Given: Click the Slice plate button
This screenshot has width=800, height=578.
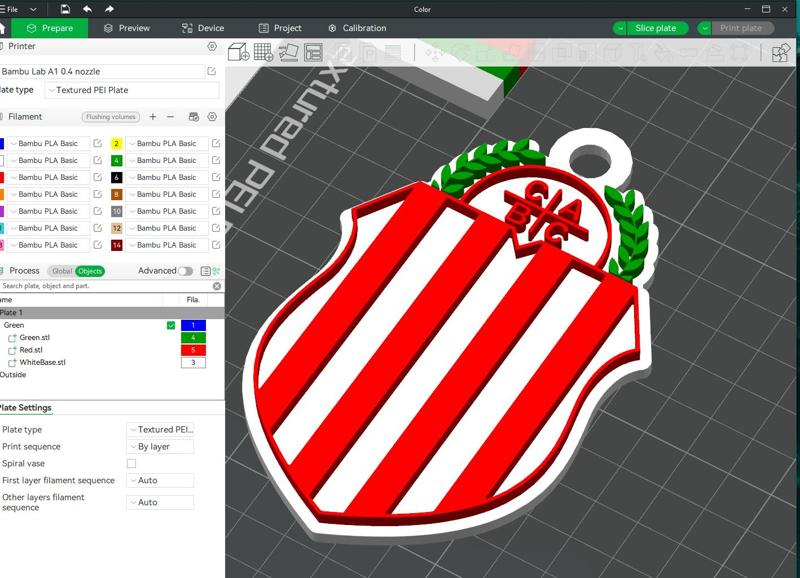Looking at the screenshot, I should (657, 28).
